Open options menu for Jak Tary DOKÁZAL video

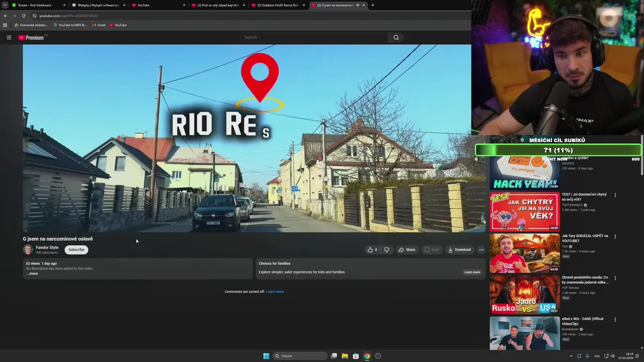click(615, 236)
